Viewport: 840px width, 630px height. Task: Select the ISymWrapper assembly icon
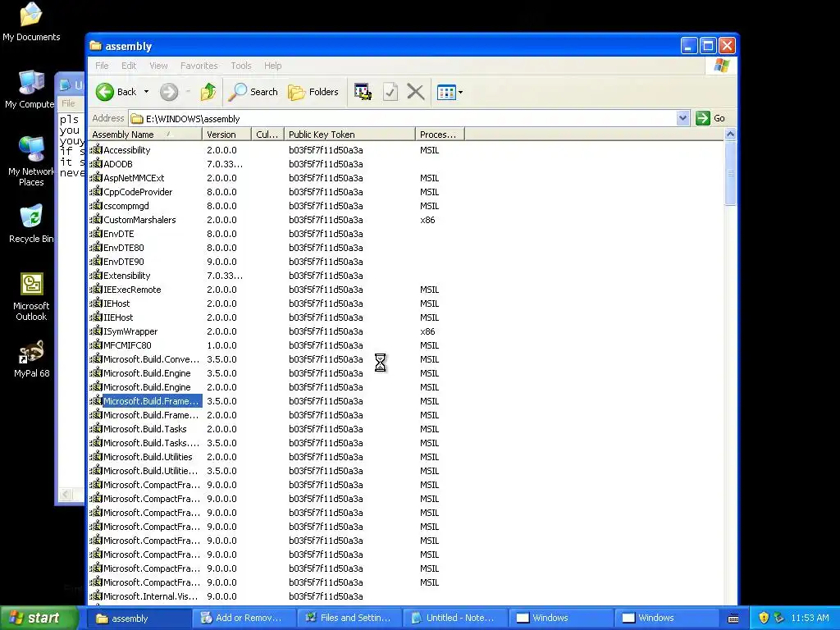click(96, 331)
